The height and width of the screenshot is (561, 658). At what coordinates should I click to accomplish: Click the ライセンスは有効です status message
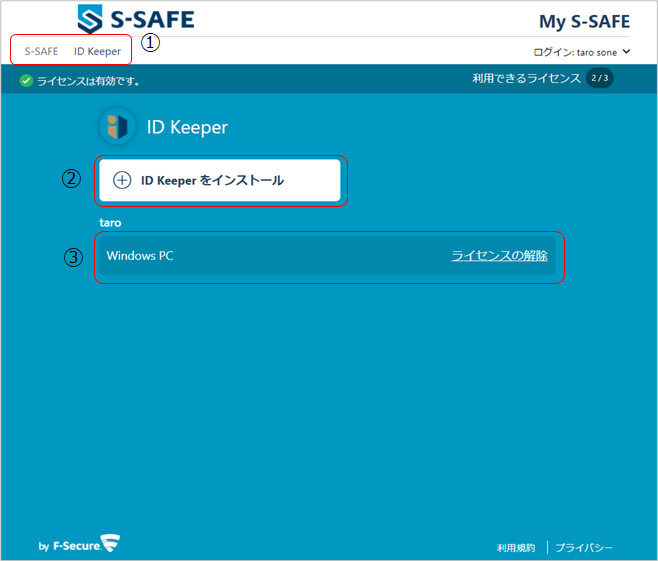tap(88, 81)
